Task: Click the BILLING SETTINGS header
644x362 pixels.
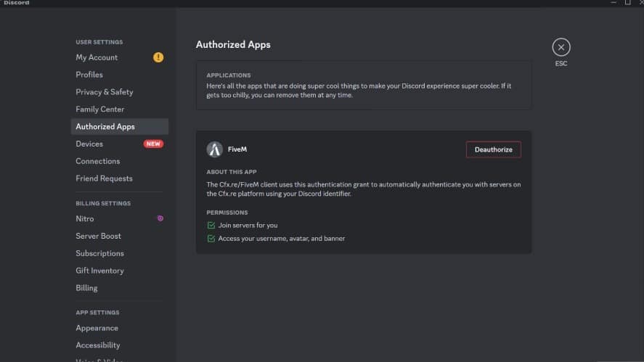Action: (103, 204)
